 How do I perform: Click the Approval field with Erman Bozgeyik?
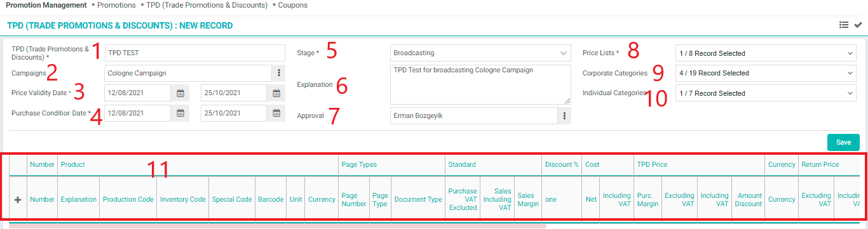[474, 116]
